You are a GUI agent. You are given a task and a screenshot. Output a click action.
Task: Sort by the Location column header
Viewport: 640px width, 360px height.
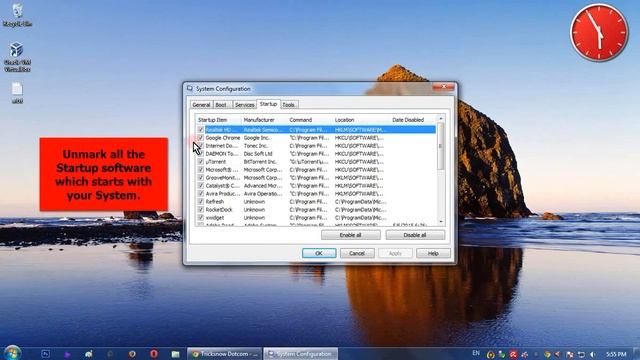[x=361, y=120]
